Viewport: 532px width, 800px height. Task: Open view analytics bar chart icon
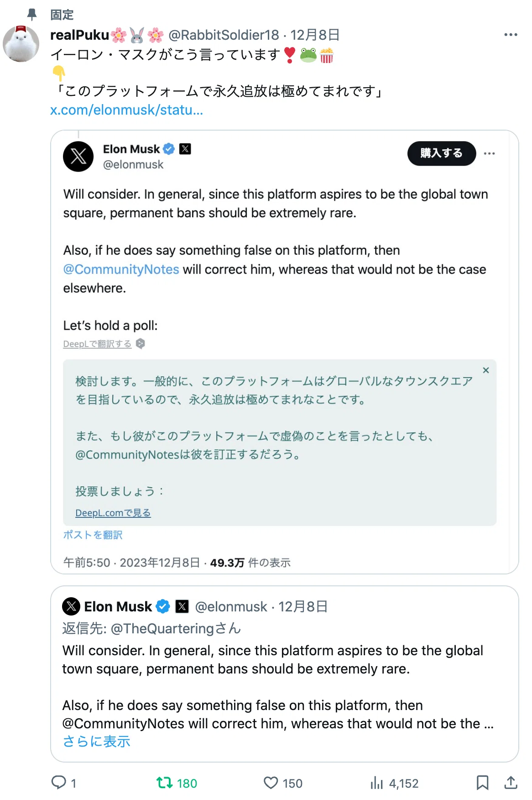376,783
